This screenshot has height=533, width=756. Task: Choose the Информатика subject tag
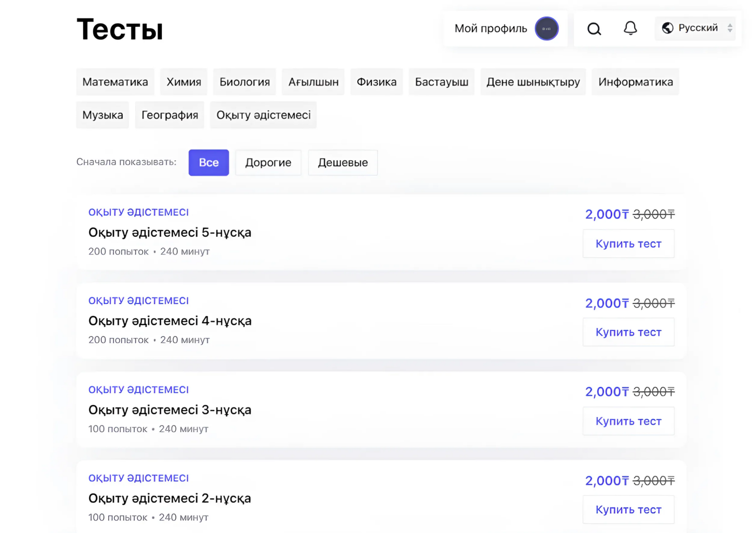click(x=635, y=82)
